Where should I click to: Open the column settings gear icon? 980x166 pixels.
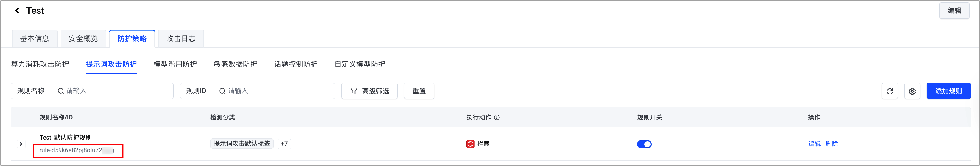click(912, 91)
